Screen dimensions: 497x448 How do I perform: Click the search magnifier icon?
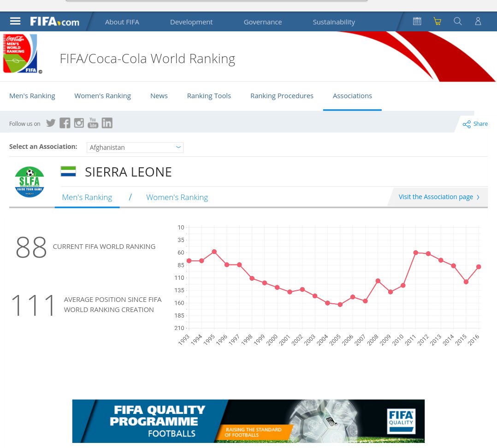pos(458,21)
